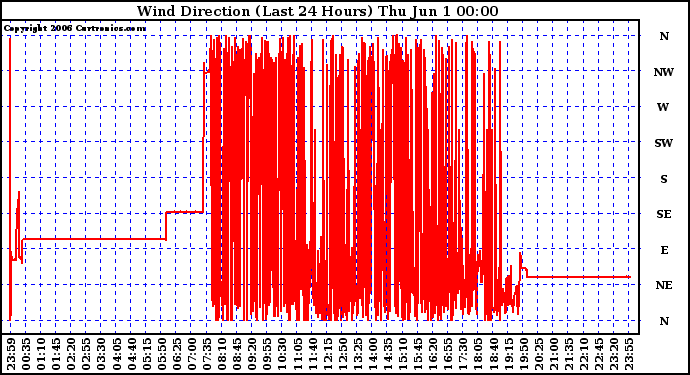Click the '09:20' time axis label
This screenshot has width=690, height=375.
pos(252,354)
